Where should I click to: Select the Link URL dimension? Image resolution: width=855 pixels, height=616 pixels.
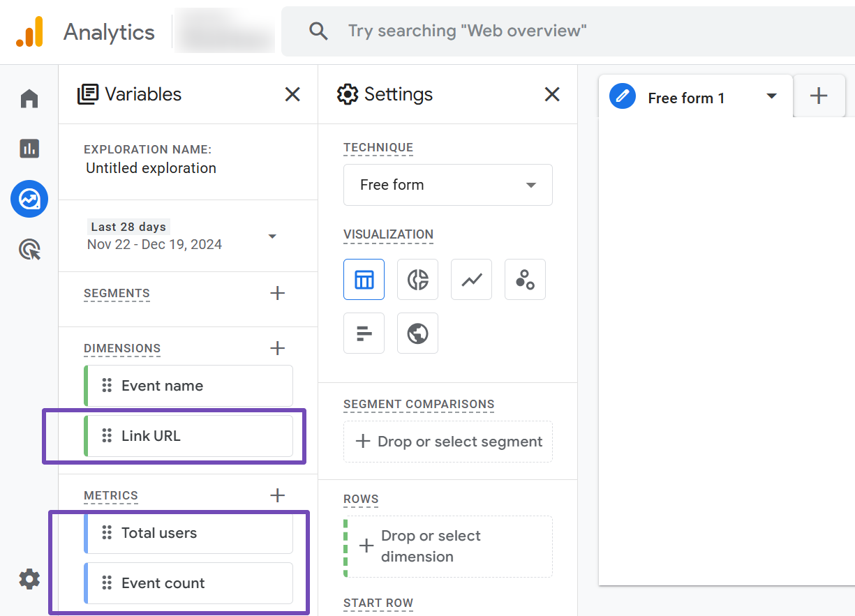[188, 436]
